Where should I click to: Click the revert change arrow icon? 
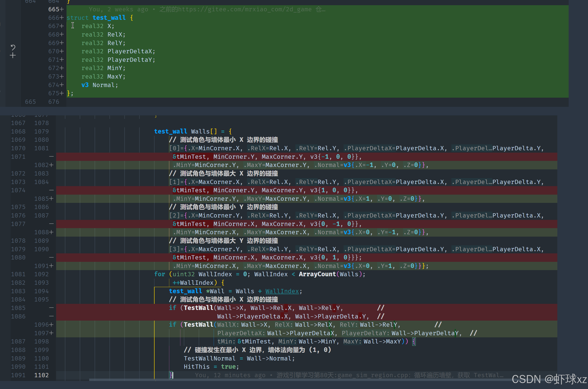[13, 47]
